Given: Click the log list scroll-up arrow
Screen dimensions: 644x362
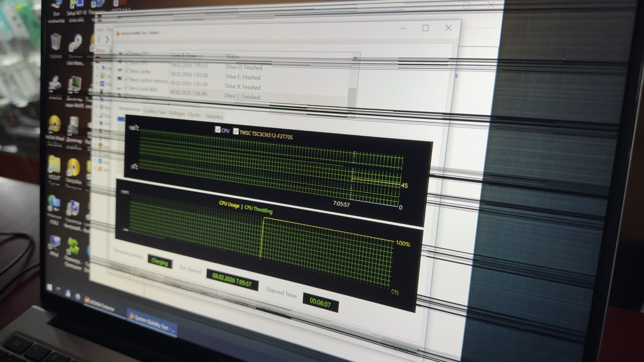Looking at the screenshot, I should pos(355,59).
